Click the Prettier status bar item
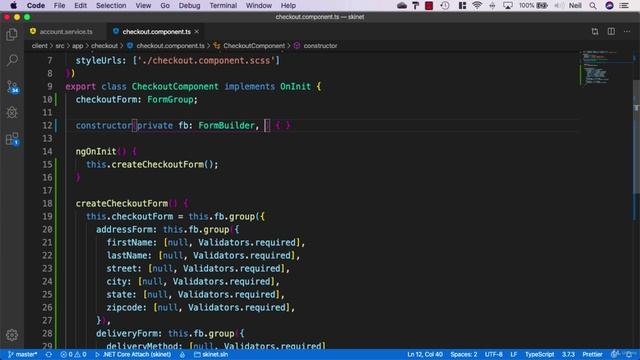This screenshot has width=640, height=360. click(x=592, y=354)
